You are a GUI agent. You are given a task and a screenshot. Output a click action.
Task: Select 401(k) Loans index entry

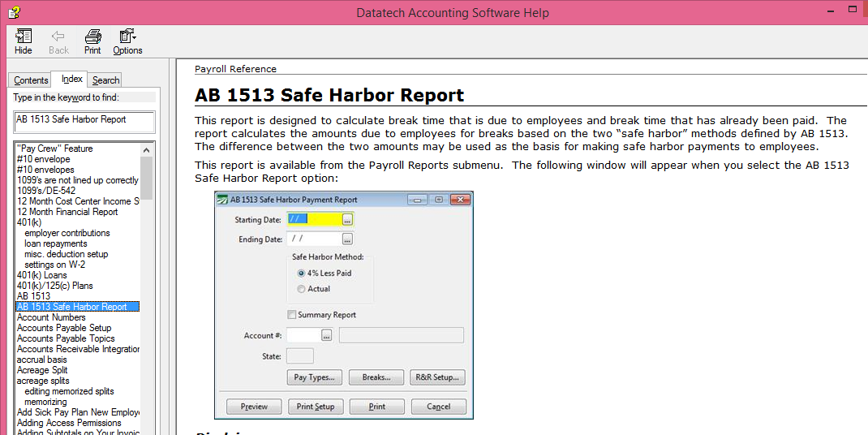41,275
